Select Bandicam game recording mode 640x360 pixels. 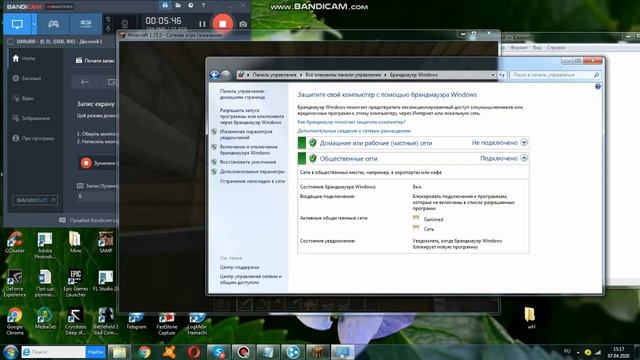coord(53,24)
